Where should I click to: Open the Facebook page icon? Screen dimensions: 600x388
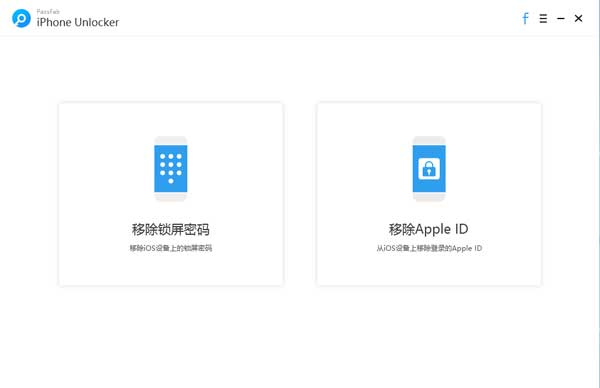[525, 18]
